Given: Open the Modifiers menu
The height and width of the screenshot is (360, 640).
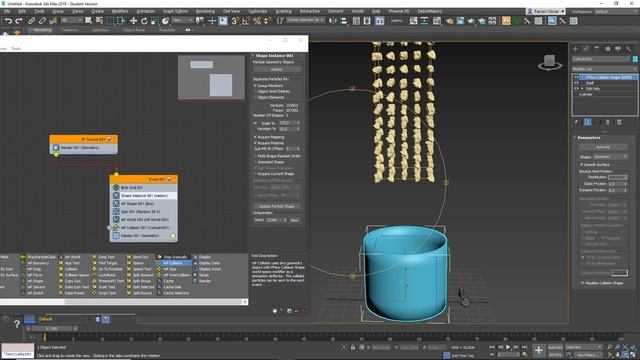Looking at the screenshot, I should [x=120, y=11].
